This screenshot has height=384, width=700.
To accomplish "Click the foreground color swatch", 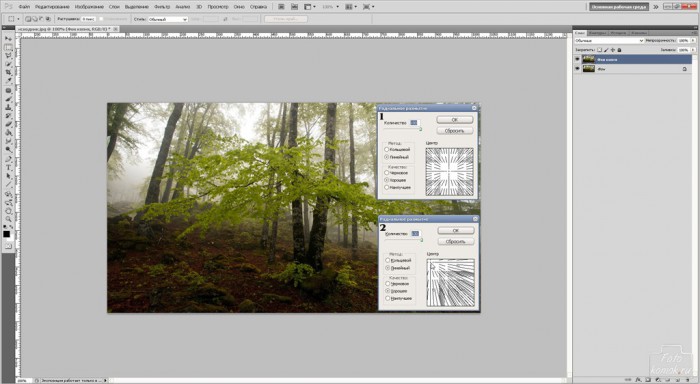I will point(7,234).
